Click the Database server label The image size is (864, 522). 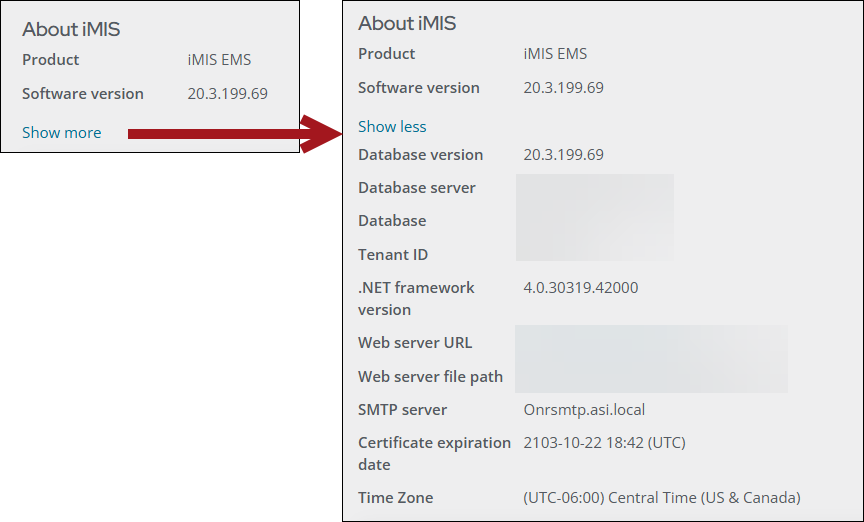pyautogui.click(x=417, y=187)
